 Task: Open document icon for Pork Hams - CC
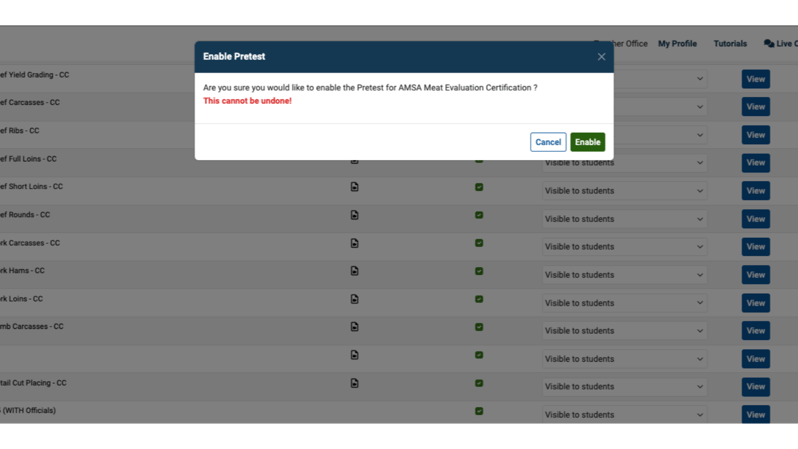click(355, 271)
